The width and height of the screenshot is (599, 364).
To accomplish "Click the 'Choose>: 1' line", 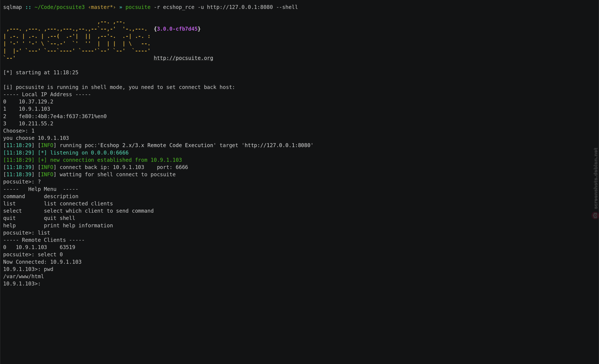I will (x=19, y=131).
